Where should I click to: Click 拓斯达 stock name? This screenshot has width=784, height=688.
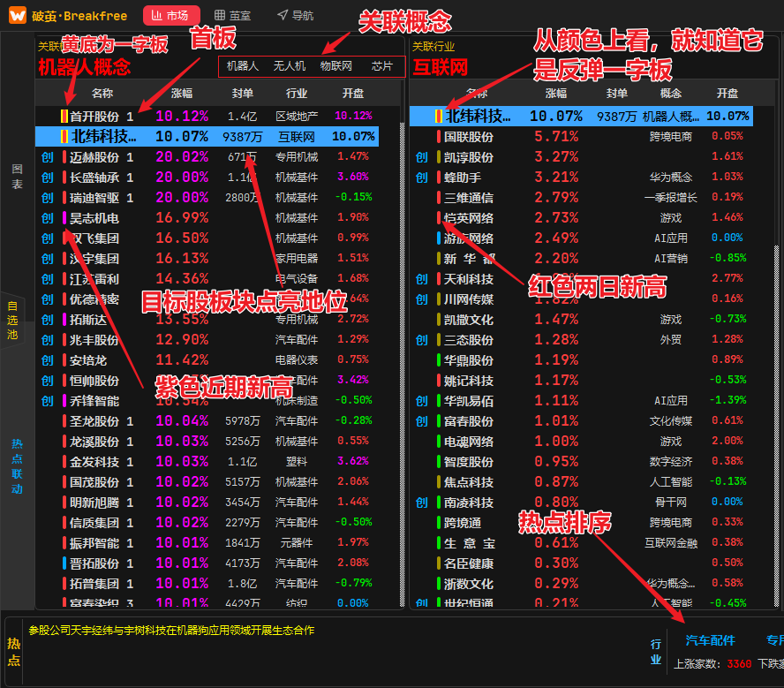coord(88,320)
